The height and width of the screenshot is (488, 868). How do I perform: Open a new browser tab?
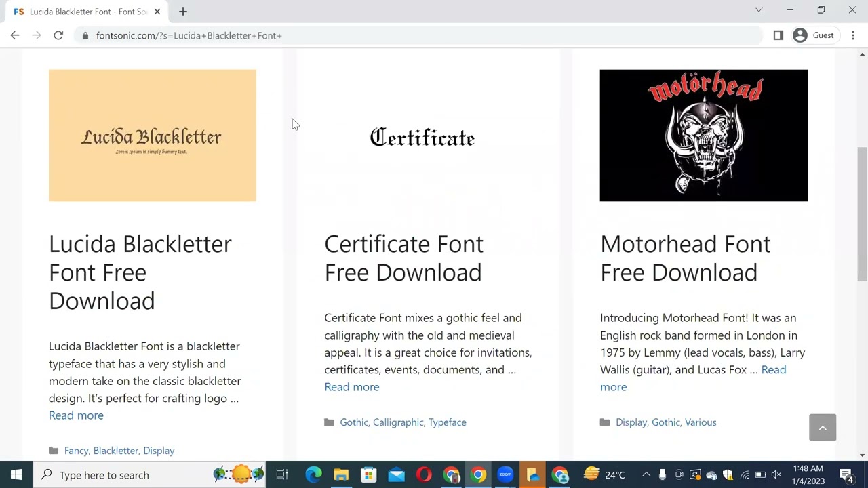[183, 12]
